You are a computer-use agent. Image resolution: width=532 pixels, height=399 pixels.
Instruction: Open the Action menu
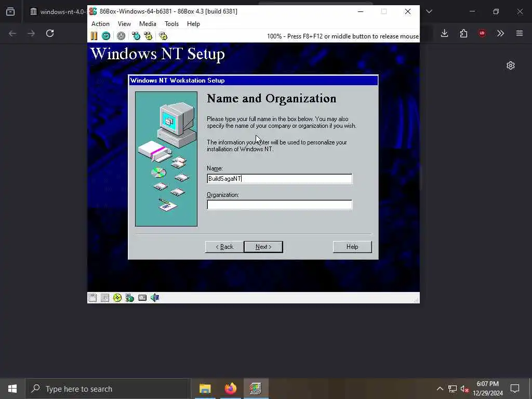[100, 24]
